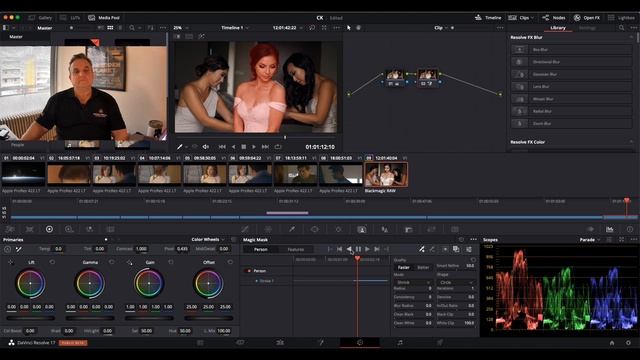Image resolution: width=640 pixels, height=360 pixels.
Task: Reset the Lift color wheel
Action: coord(52,262)
